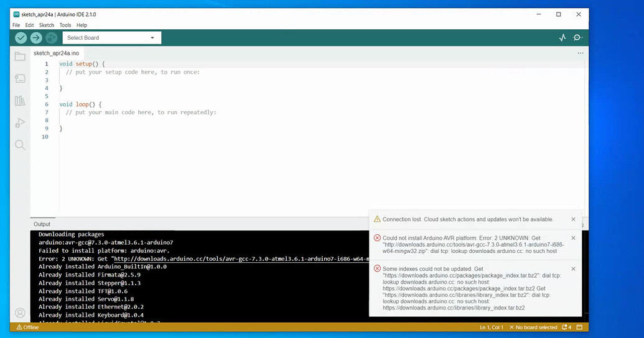Click the Offline status indicator

coord(27,327)
